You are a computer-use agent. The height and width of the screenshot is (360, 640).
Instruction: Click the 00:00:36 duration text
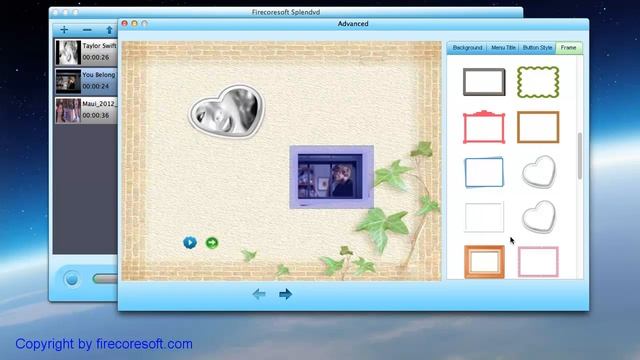coord(96,116)
